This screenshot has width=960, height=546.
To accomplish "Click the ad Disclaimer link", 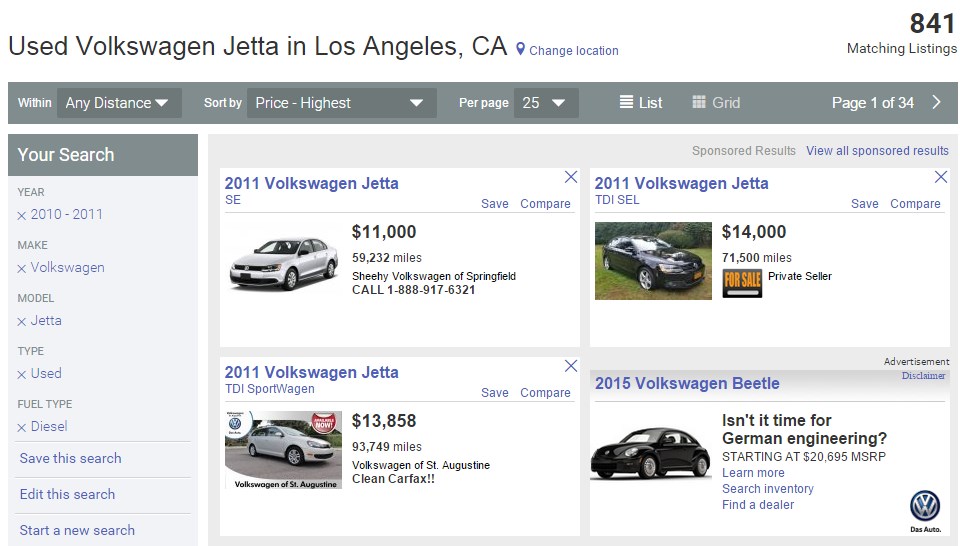I will (923, 376).
